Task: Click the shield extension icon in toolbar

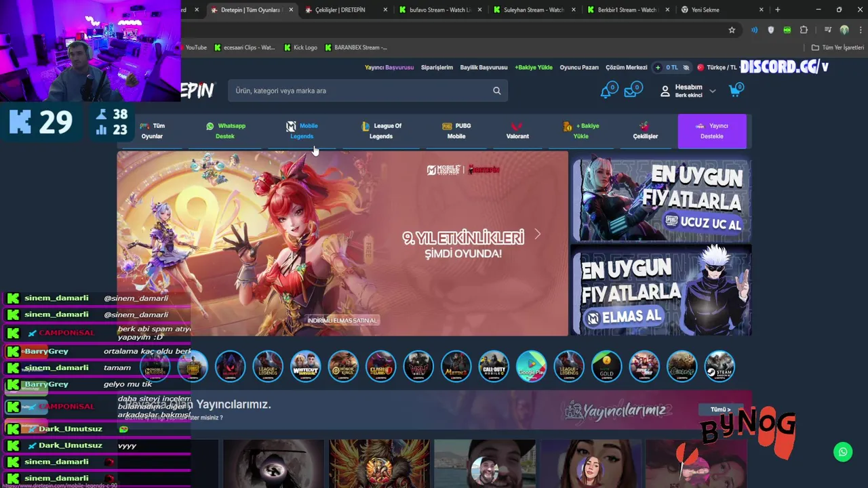Action: click(x=770, y=30)
